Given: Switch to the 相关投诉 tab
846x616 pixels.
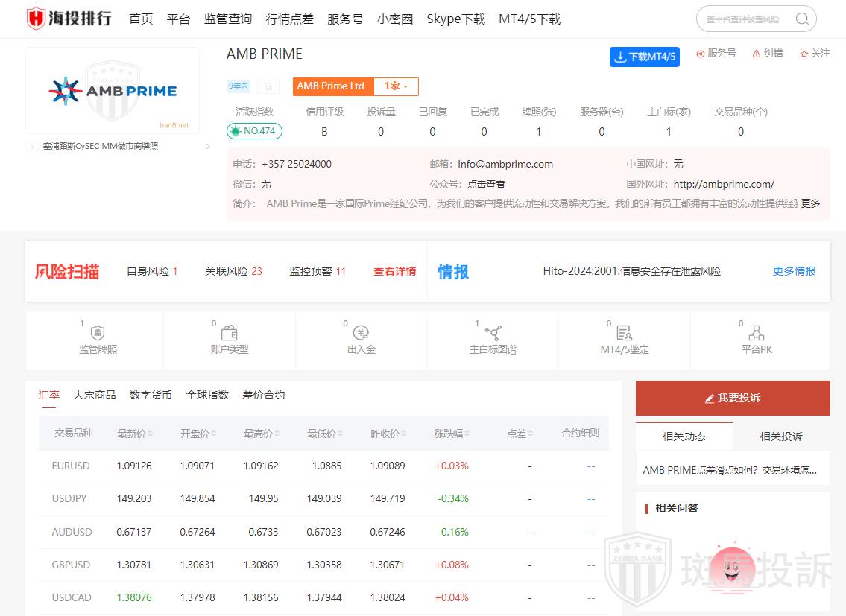Looking at the screenshot, I should pos(780,436).
